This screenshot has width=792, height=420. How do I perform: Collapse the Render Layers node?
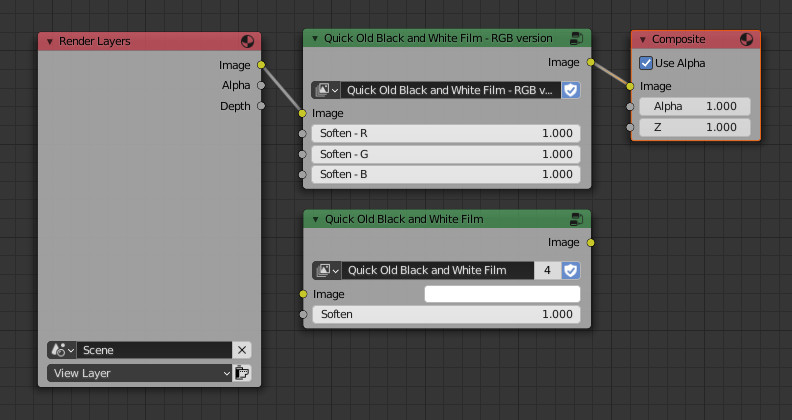pyautogui.click(x=50, y=41)
